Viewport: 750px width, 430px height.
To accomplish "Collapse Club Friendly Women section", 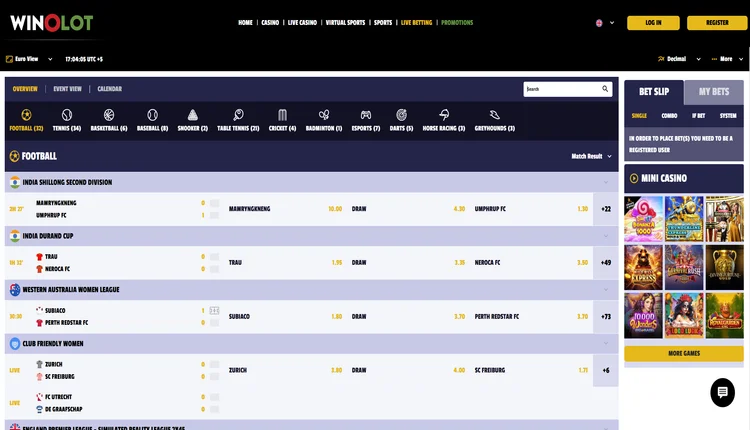I will 606,343.
